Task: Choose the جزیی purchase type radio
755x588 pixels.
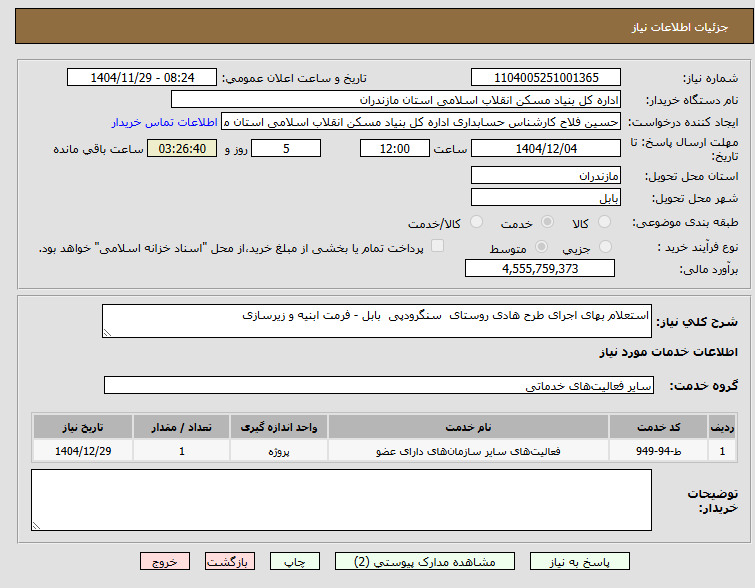Action: point(605,247)
